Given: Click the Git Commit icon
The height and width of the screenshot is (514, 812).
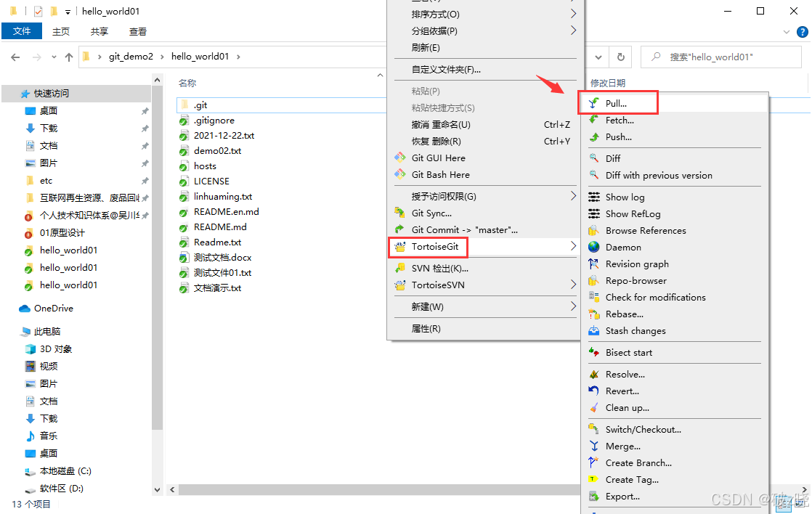Looking at the screenshot, I should 399,229.
